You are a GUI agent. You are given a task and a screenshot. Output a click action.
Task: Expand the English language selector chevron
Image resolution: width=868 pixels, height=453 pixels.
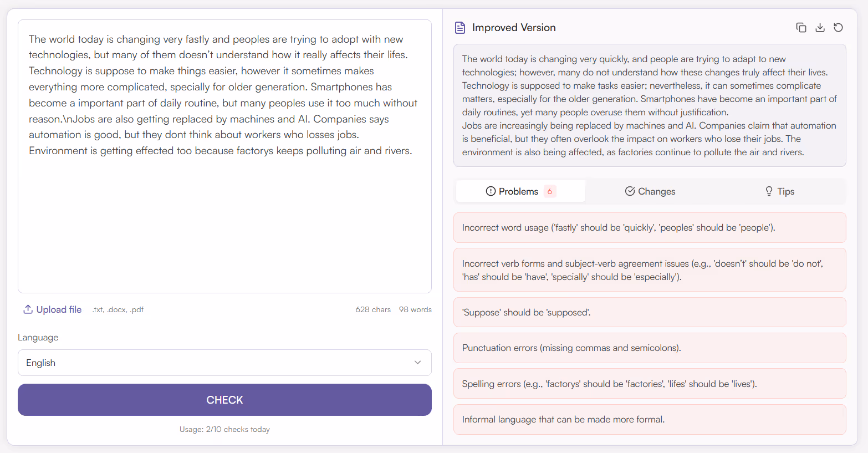click(x=418, y=363)
